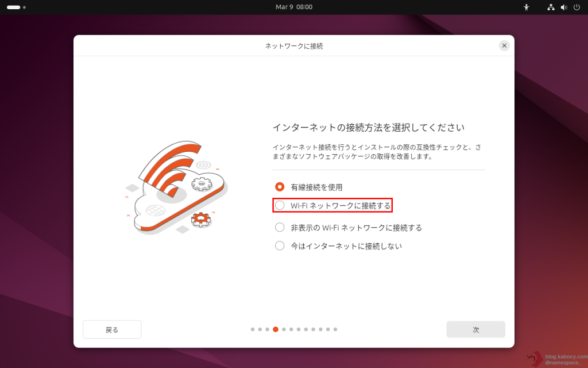Open the power menu icon
The image size is (588, 368).
[x=577, y=7]
